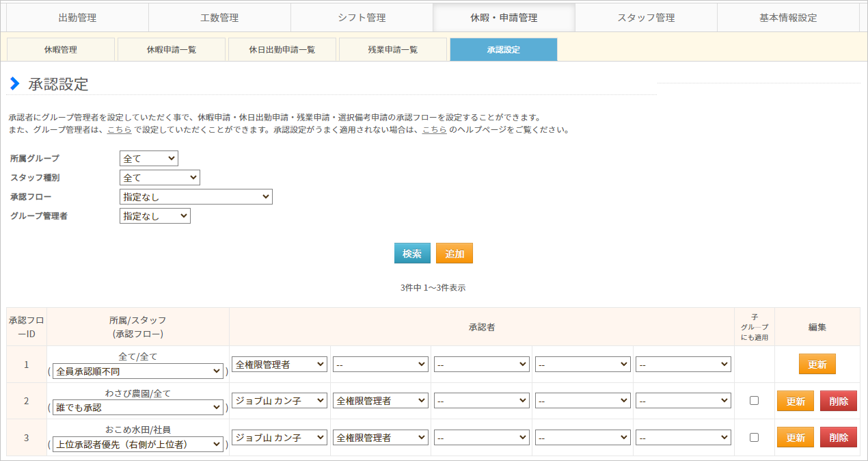Click 更新 button for approval flow 1
The height and width of the screenshot is (461, 868).
coord(817,365)
